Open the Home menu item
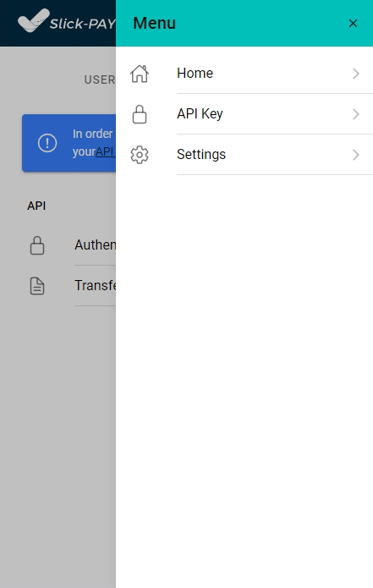Screen dimensions: 373x588 tap(244, 74)
